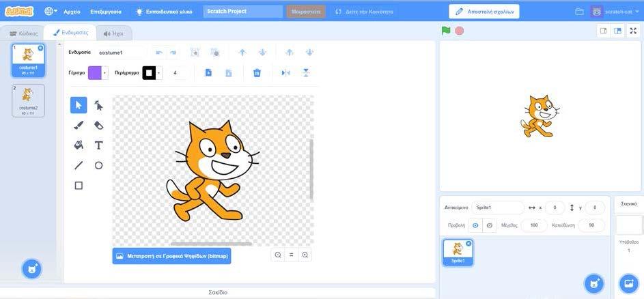The width and height of the screenshot is (644, 299).
Task: Open the Outline color dropdown
Action: [x=159, y=72]
